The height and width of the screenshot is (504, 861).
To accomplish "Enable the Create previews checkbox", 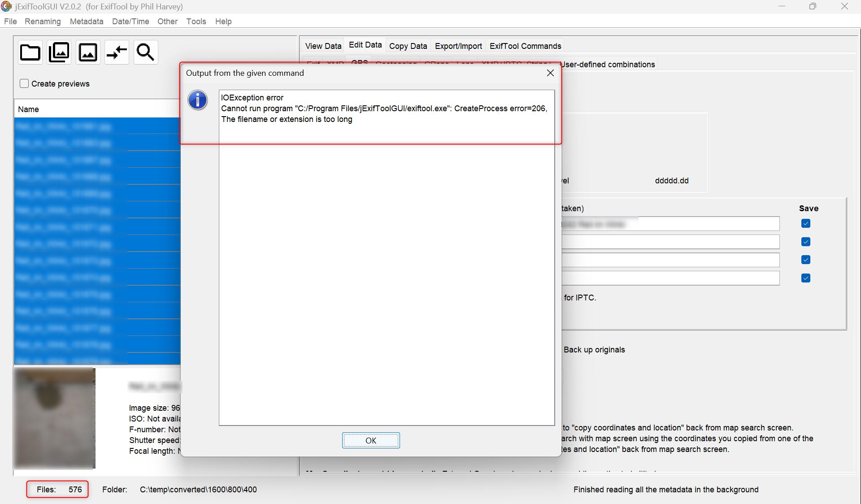I will tap(23, 83).
